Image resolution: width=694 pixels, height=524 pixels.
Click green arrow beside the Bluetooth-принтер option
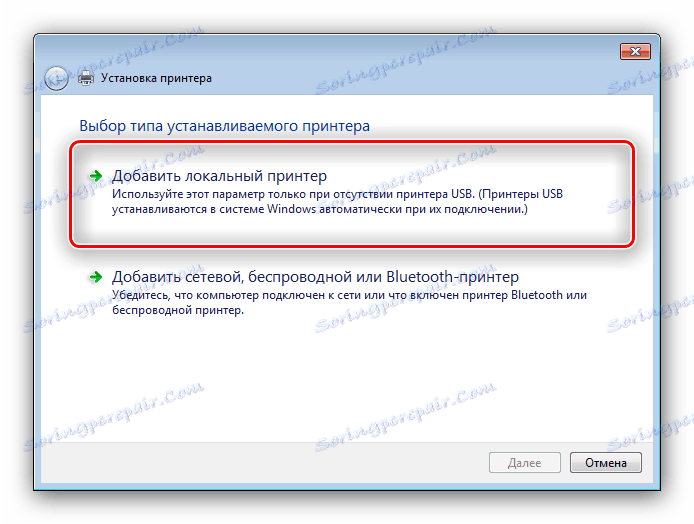pyautogui.click(x=96, y=277)
